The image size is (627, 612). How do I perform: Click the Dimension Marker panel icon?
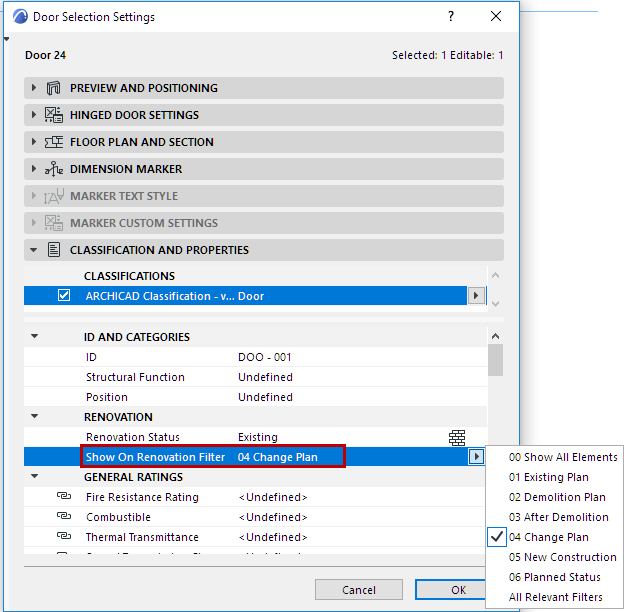(54, 169)
